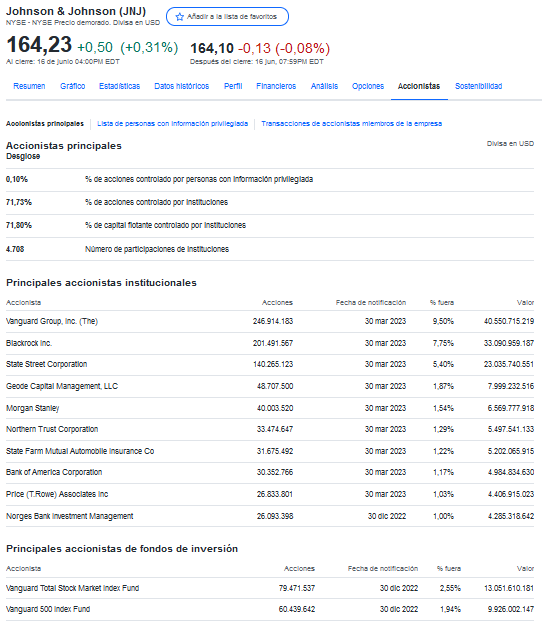Click Vanguard Total Stock Market shares 79.471.537
This screenshot has height=623, width=542.
click(x=297, y=588)
